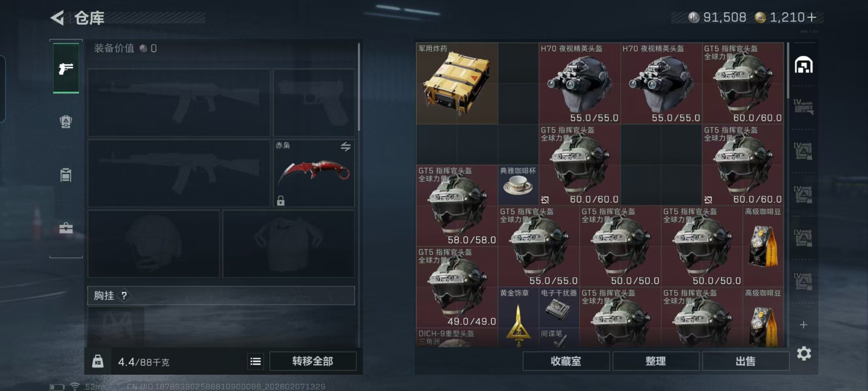Select the main warehouse home icon

tap(804, 65)
